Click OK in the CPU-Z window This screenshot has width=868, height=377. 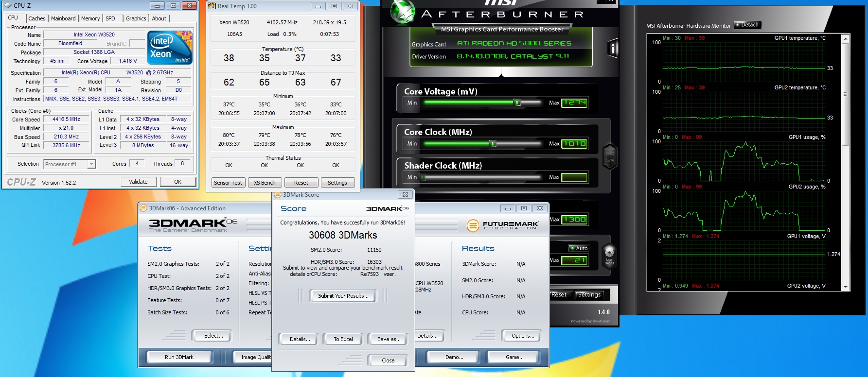(x=178, y=182)
